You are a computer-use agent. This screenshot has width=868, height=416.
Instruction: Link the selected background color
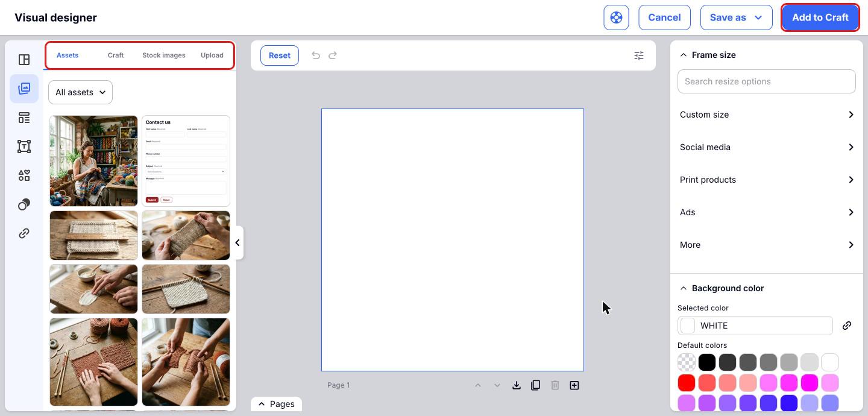847,326
